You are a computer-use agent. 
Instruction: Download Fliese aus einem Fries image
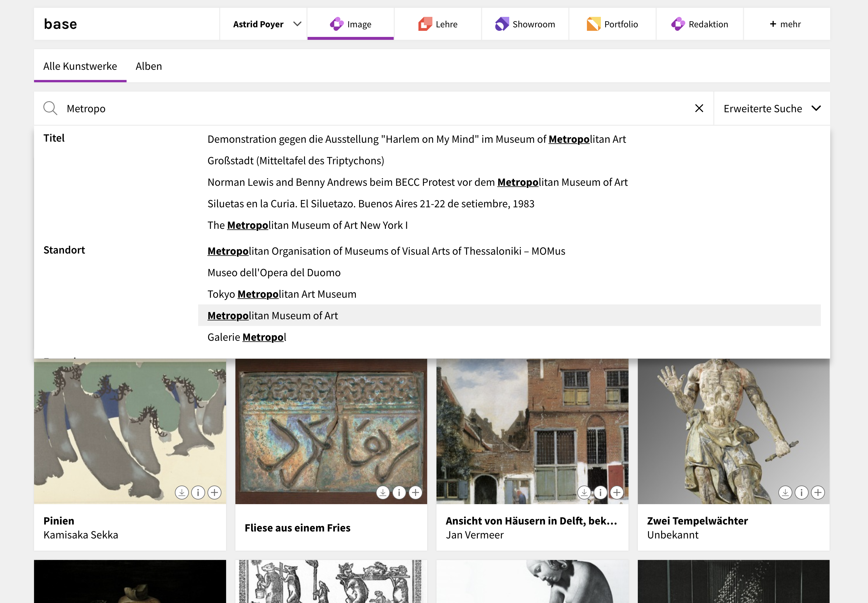pyautogui.click(x=383, y=492)
